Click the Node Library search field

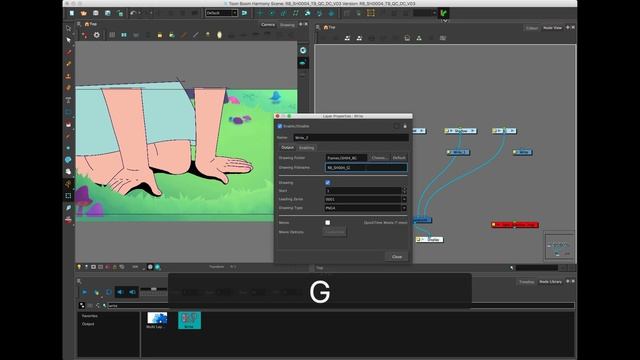coord(341,305)
